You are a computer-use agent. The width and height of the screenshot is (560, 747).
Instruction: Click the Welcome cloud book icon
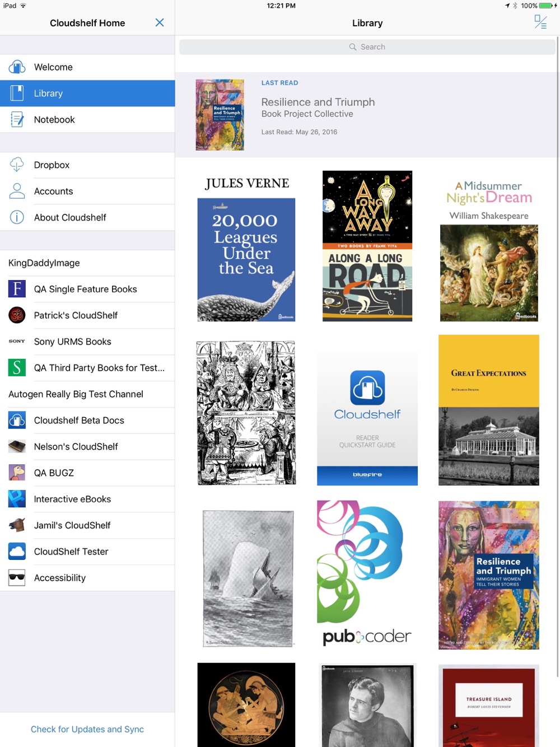[x=17, y=67]
